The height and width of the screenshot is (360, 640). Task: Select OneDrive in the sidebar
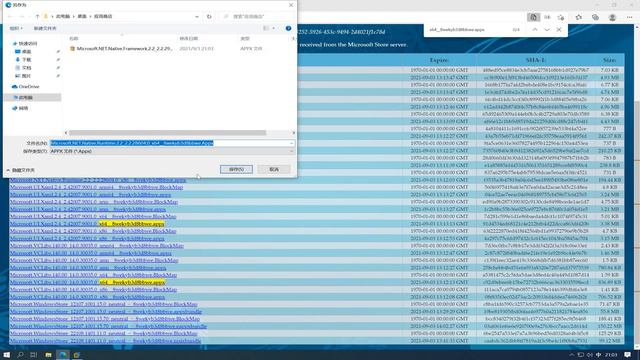[x=26, y=87]
